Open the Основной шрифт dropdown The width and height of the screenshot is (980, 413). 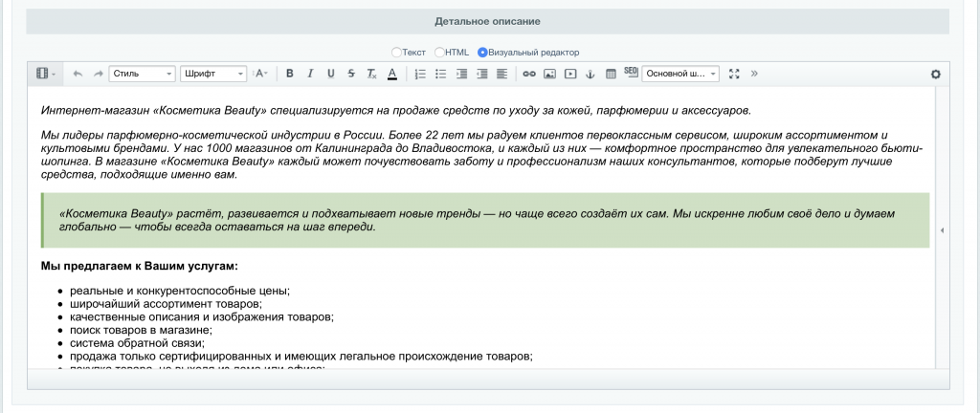[x=680, y=74]
